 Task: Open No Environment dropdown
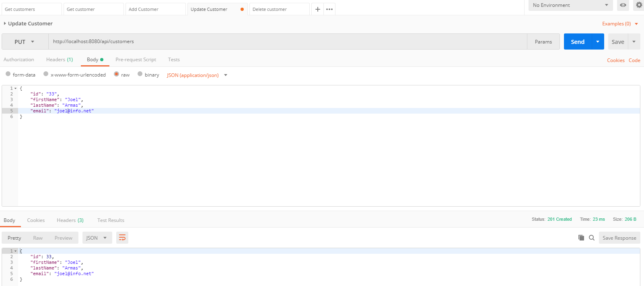click(x=570, y=5)
